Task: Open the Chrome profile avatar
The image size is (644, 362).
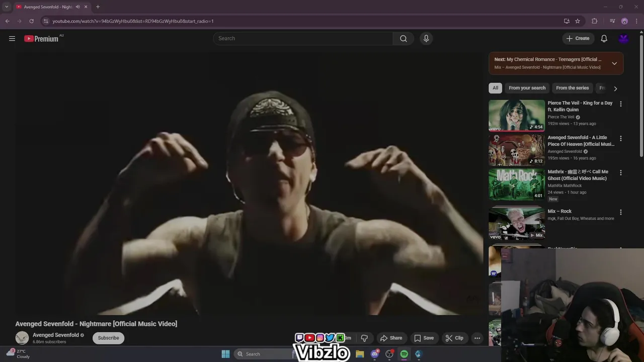Action: pyautogui.click(x=624, y=21)
